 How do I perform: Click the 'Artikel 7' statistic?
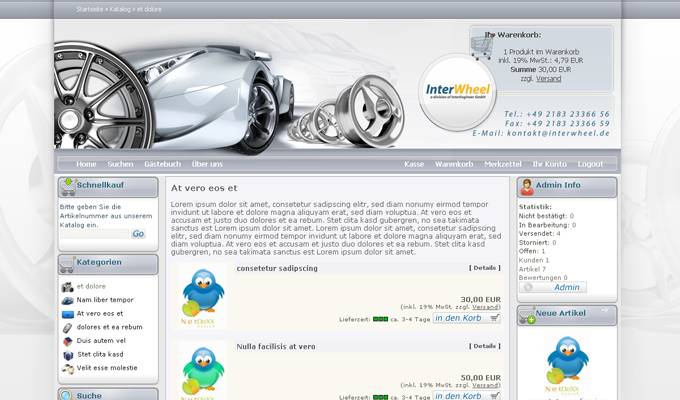[x=532, y=269]
